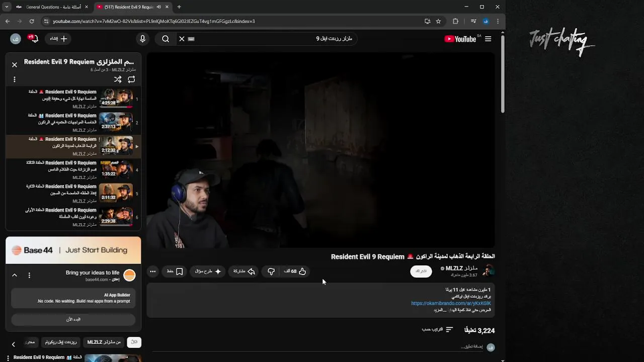Image resolution: width=644 pixels, height=362 pixels.
Task: Open the tab search dropdown
Action: (7, 7)
